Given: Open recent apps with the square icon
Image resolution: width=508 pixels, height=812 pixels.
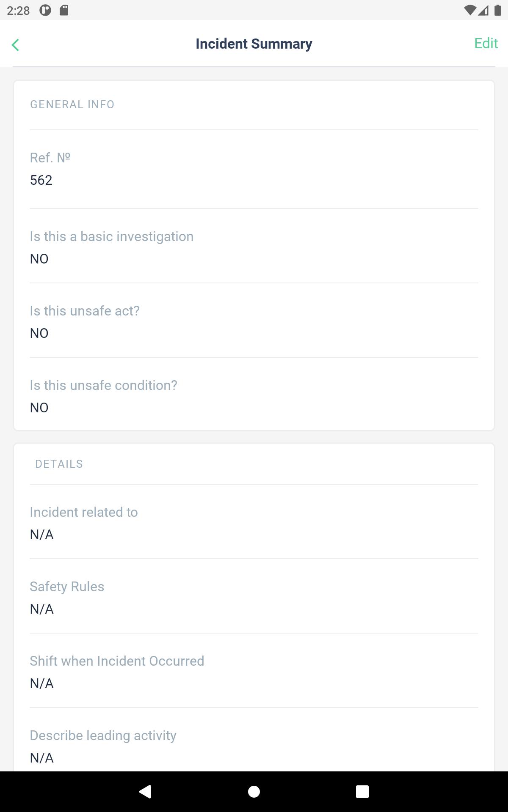Looking at the screenshot, I should click(362, 791).
